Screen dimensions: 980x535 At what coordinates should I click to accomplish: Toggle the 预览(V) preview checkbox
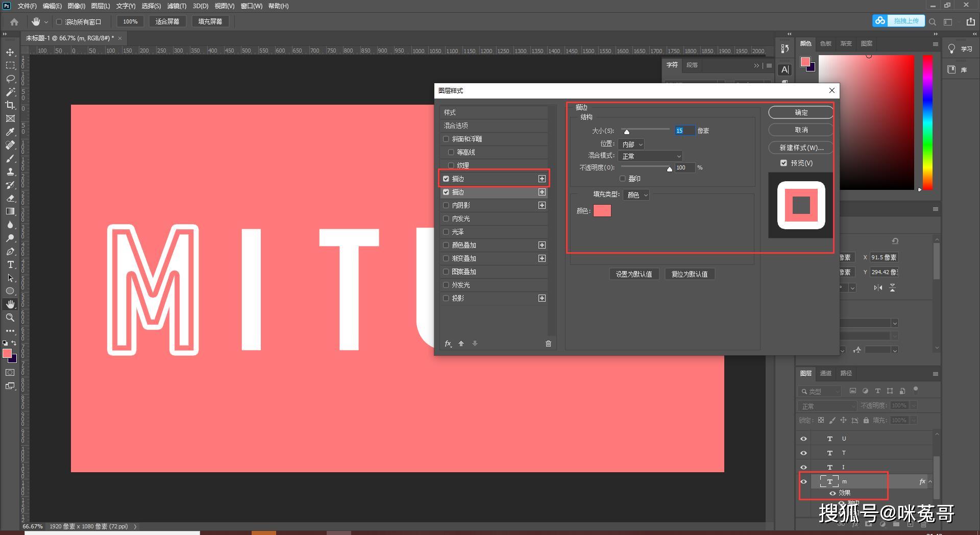point(783,163)
